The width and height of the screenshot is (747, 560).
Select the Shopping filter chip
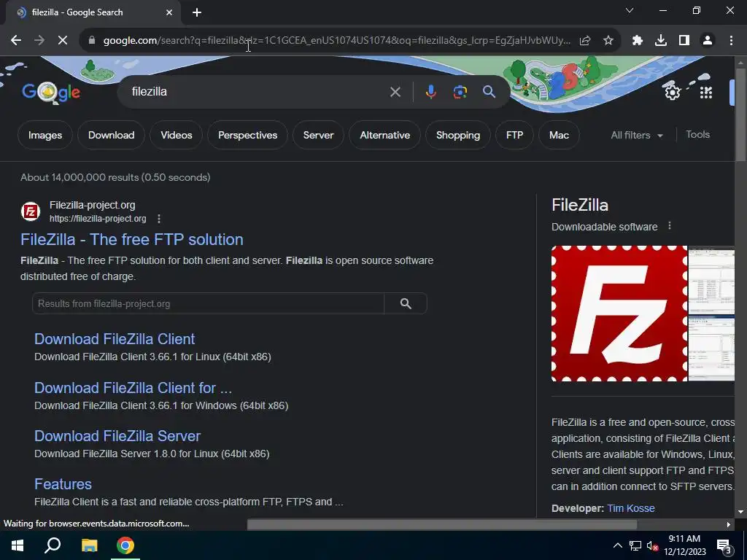click(458, 135)
